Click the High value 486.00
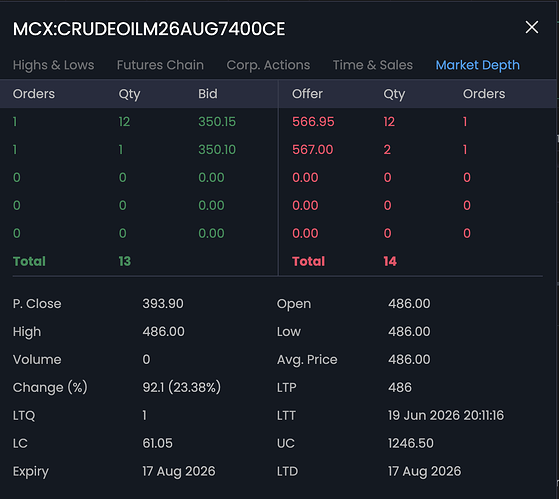Screen dimensions: 559x499 (164, 331)
